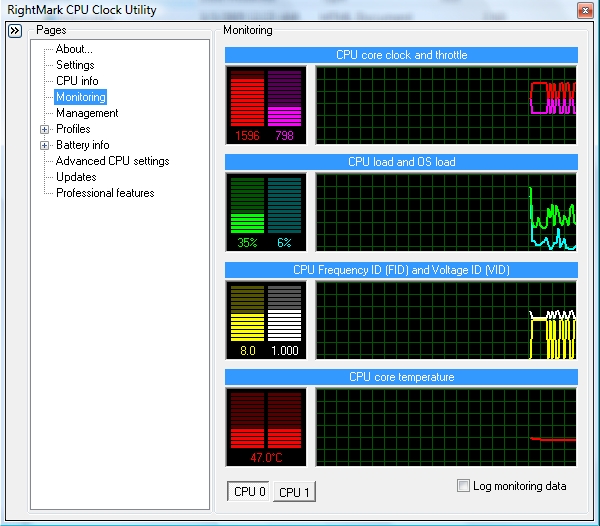Click the FID and VID history graph
The image size is (600, 526).
click(x=446, y=320)
